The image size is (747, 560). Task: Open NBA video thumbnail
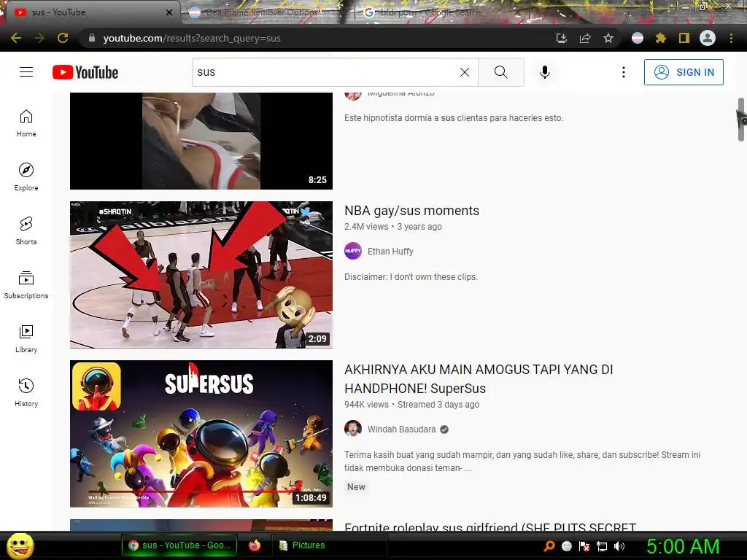pos(201,275)
